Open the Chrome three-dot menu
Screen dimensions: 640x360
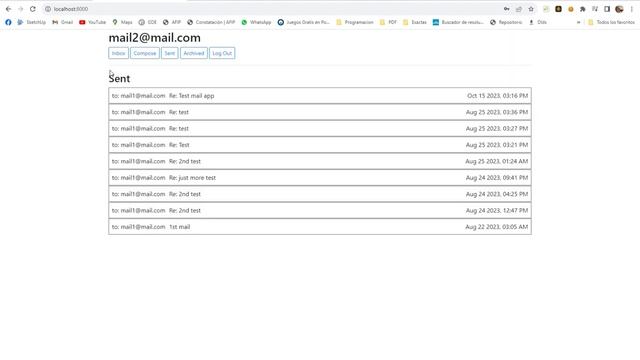click(x=631, y=9)
